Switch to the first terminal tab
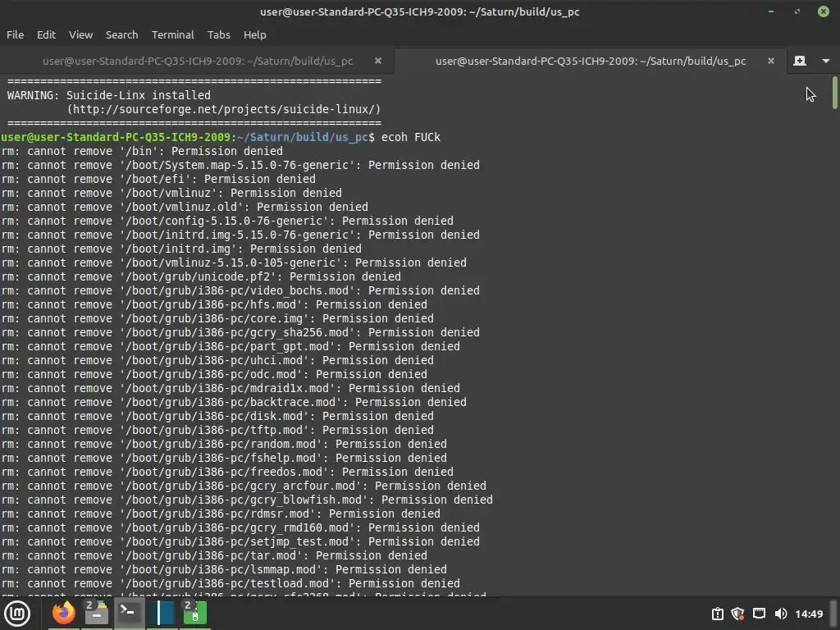This screenshot has width=840, height=630. click(198, 61)
